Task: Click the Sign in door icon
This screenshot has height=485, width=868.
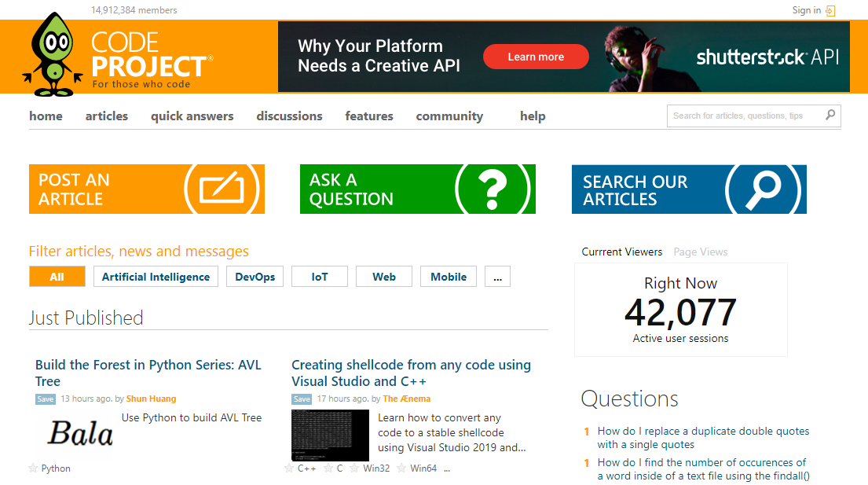Action: (x=830, y=10)
